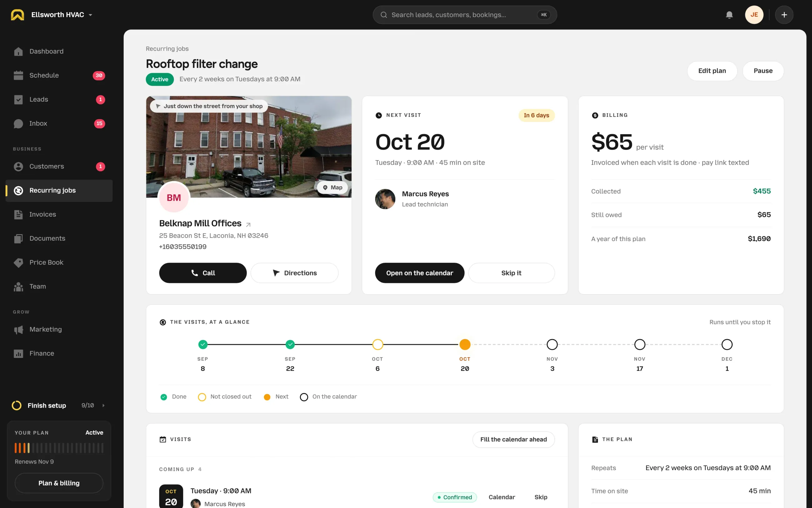The width and height of the screenshot is (812, 508).
Task: Open Plan & billing
Action: click(x=59, y=483)
